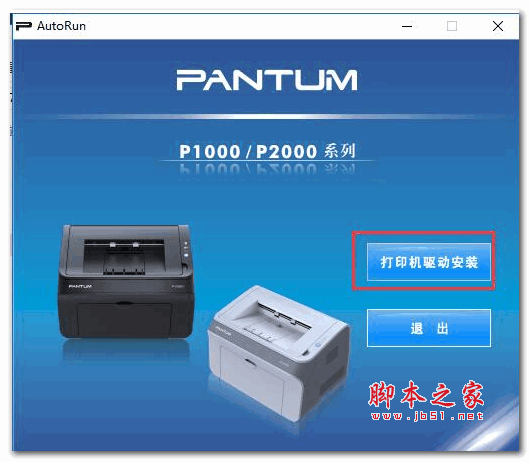The image size is (530, 462).
Task: Click the power button on white printer
Action: coord(318,345)
